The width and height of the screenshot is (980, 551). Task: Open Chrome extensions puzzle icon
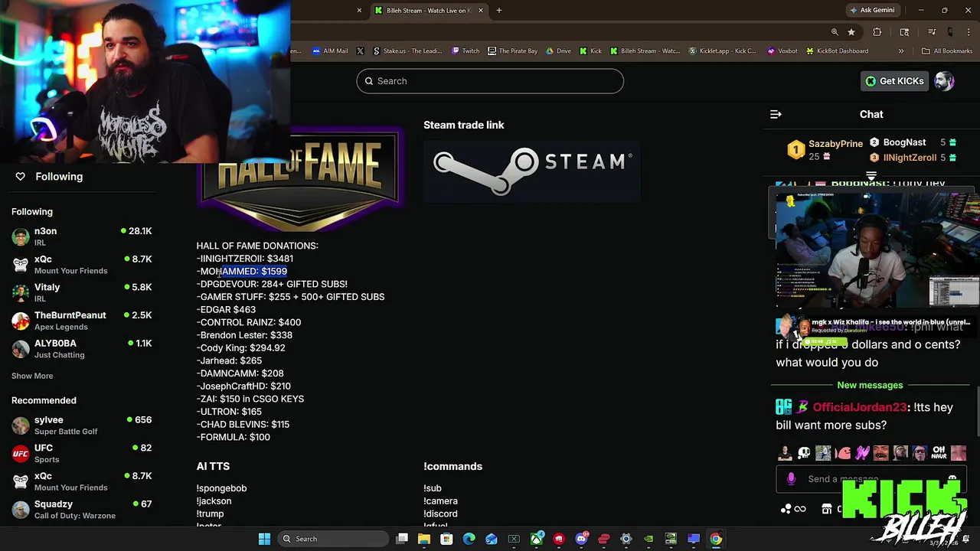pyautogui.click(x=877, y=32)
